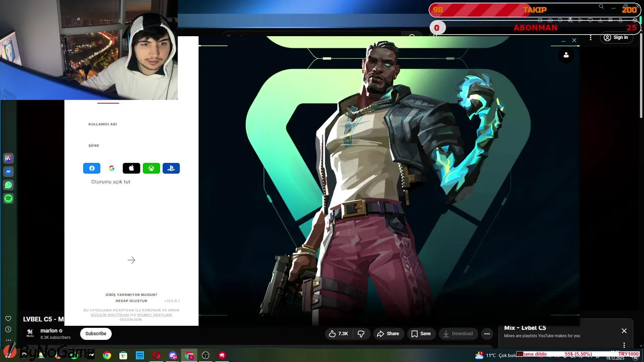Click Opera toolbar bookmark heart icon
Viewport: 644px width, 362px height.
click(x=590, y=20)
